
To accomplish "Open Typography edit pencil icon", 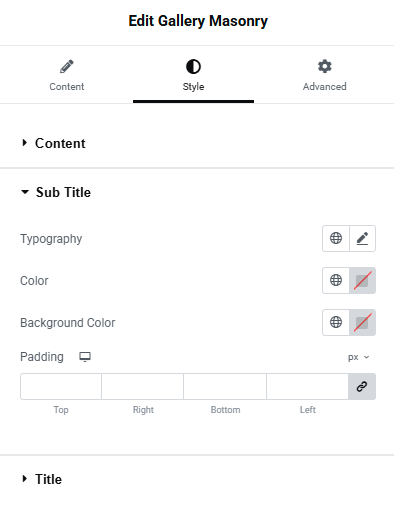I will 362,238.
